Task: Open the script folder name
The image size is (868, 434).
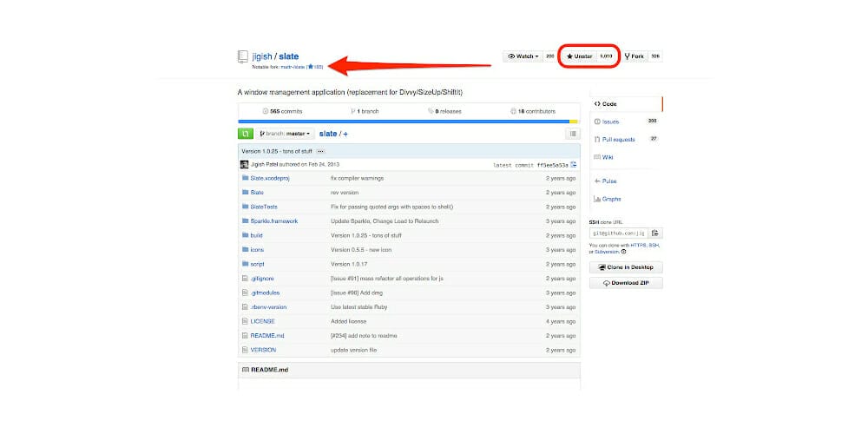Action: coord(258,264)
